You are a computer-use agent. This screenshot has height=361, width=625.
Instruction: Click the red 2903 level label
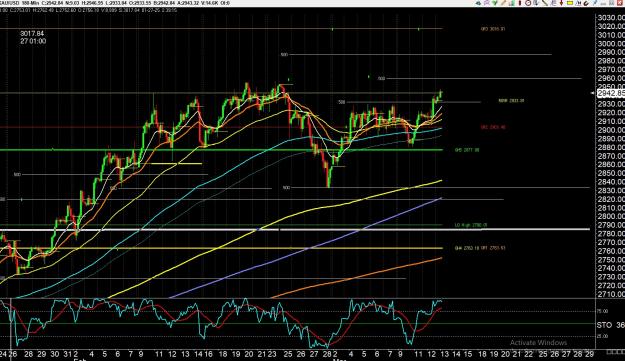click(x=493, y=127)
